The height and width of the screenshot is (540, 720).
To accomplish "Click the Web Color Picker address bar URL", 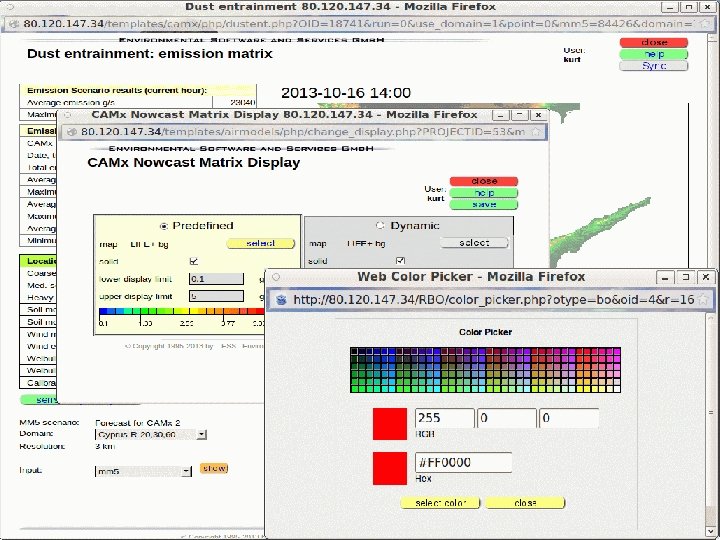I will (494, 300).
